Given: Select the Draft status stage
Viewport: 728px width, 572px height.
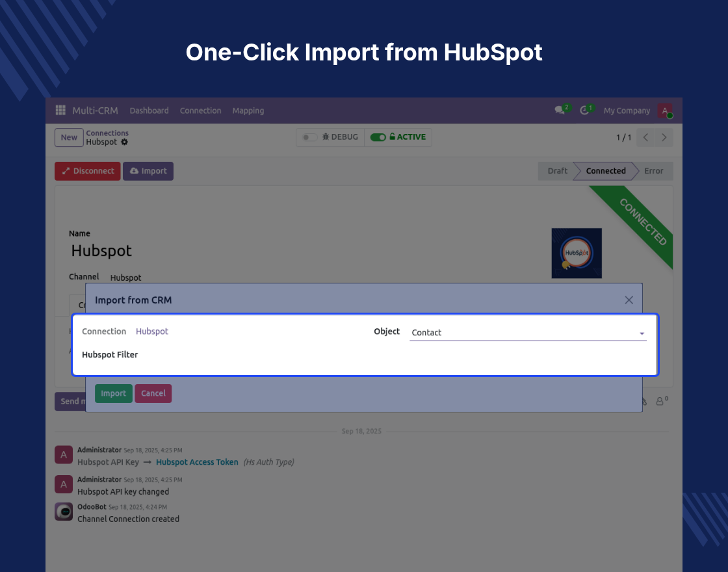Looking at the screenshot, I should 557,171.
